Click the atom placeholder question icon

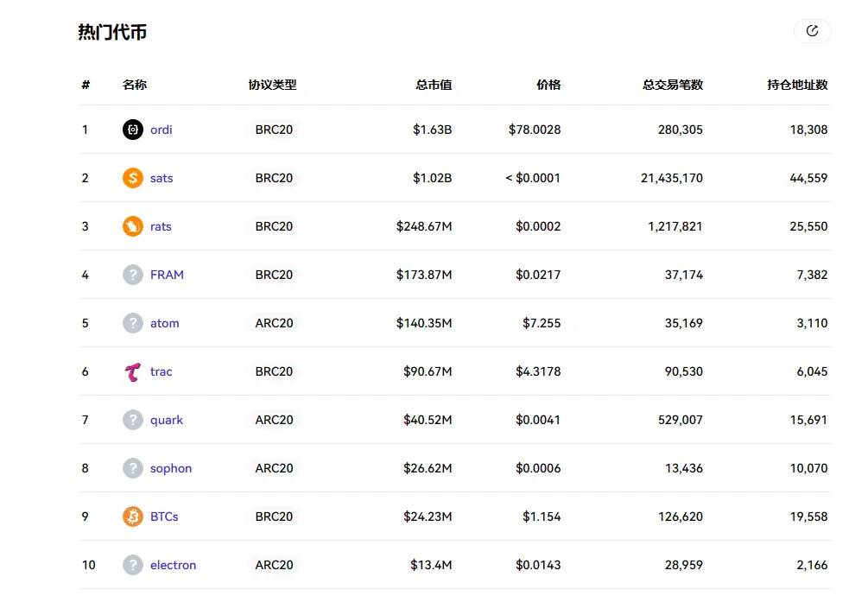point(133,323)
